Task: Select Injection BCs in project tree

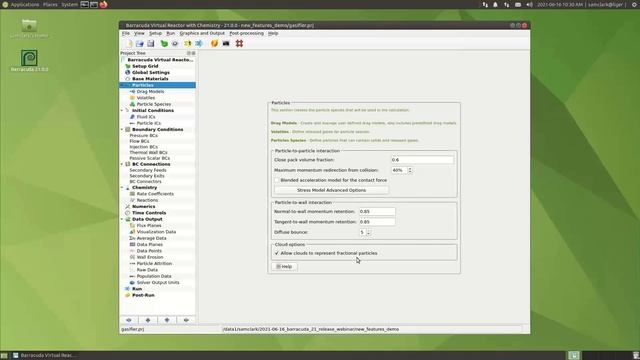Action: coord(143,147)
